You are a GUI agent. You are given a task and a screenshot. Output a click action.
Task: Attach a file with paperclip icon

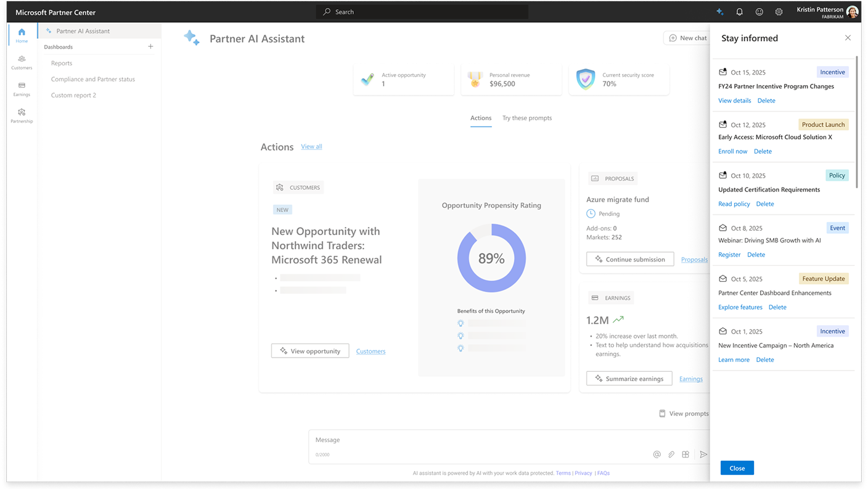coord(671,454)
